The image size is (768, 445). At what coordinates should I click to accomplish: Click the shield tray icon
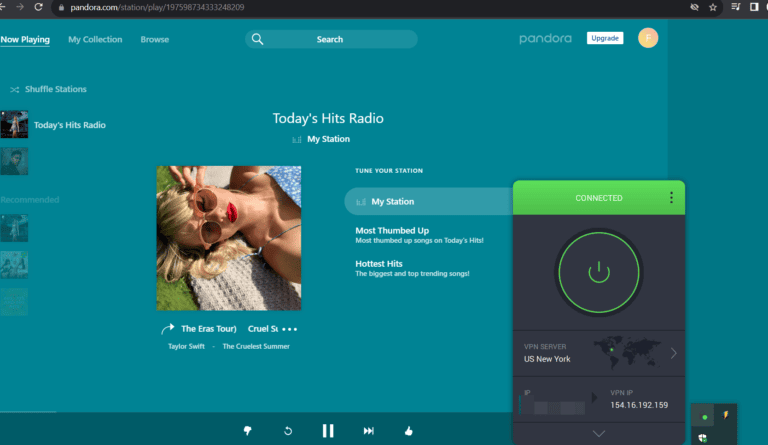pos(703,438)
